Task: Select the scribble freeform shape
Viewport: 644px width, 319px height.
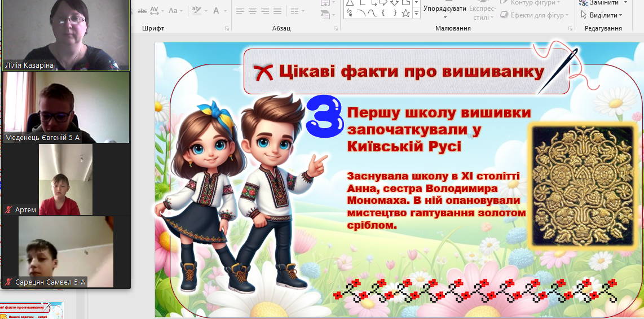Action: 350,13
